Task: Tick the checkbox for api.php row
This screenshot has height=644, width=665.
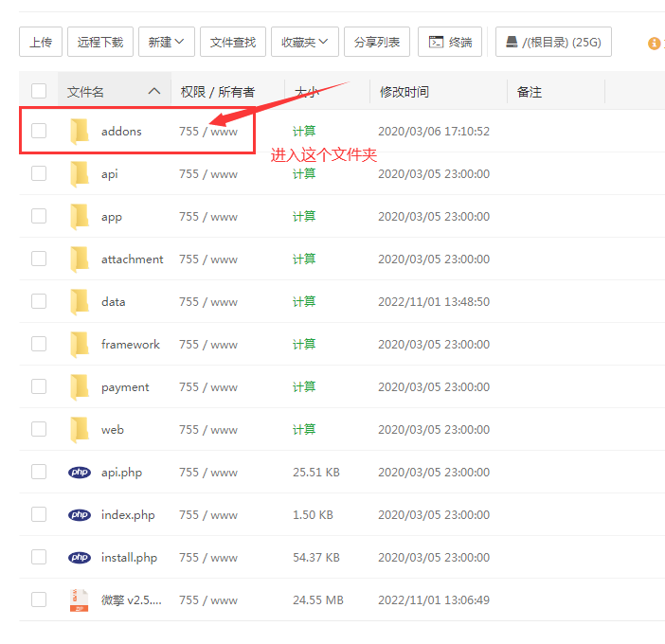Action: [39, 472]
